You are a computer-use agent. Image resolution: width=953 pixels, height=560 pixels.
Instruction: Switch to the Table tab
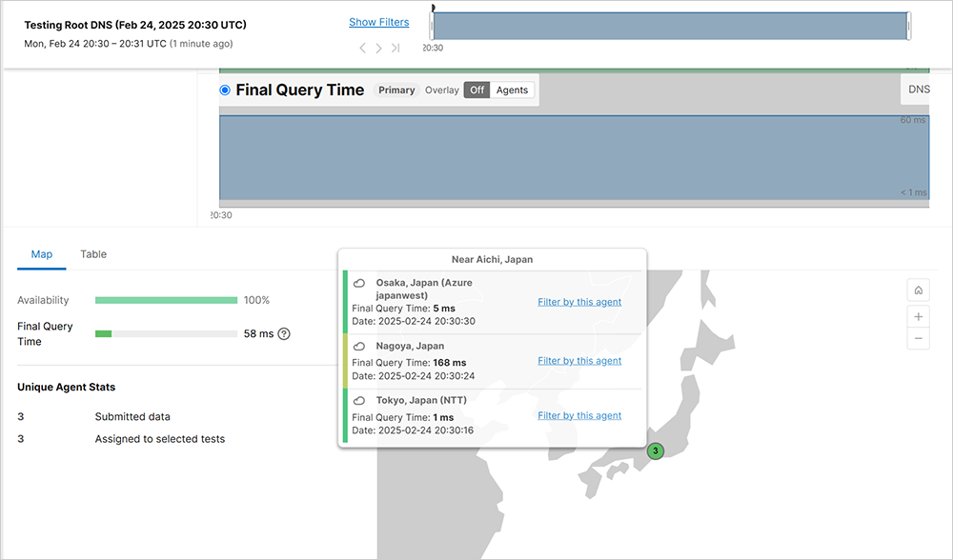pos(93,254)
